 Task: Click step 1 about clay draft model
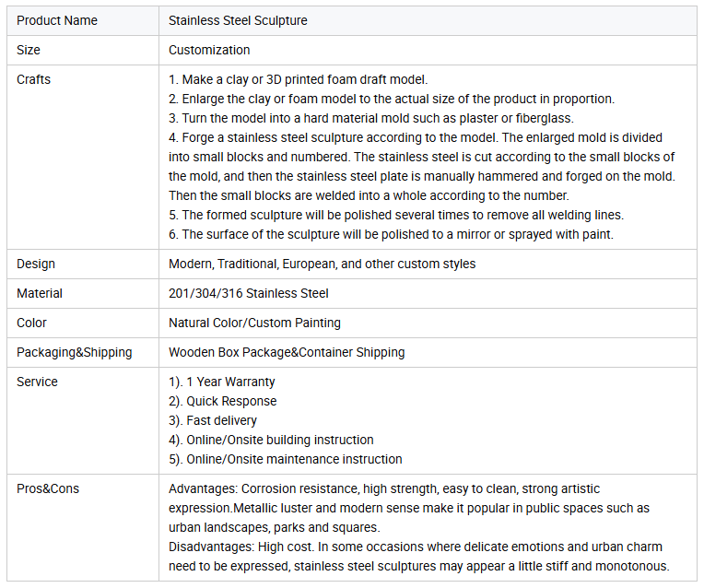[x=299, y=79]
